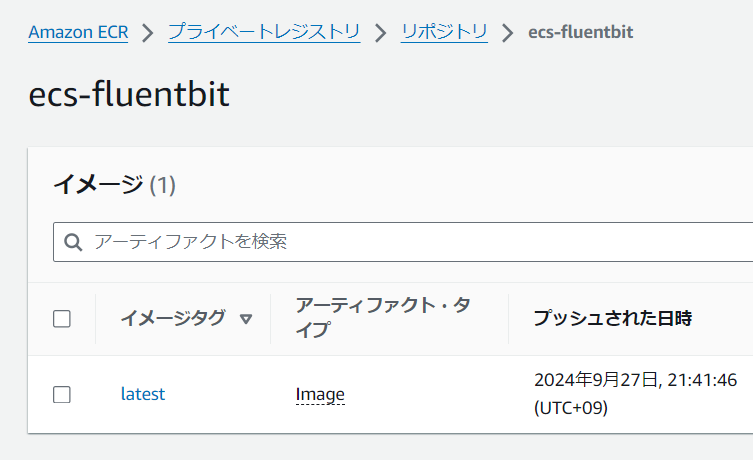Tick the select-all images header checkbox
Image resolution: width=753 pixels, height=460 pixels.
coord(62,319)
